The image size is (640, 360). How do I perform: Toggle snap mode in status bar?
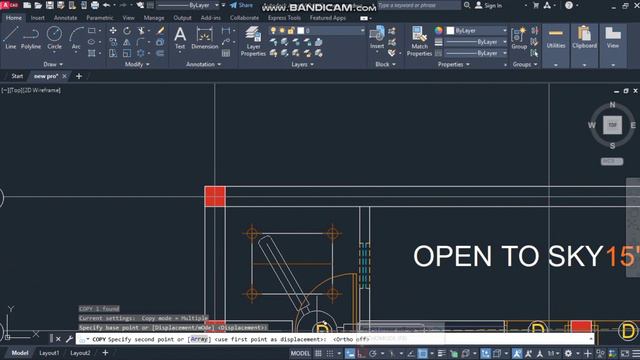[330, 353]
